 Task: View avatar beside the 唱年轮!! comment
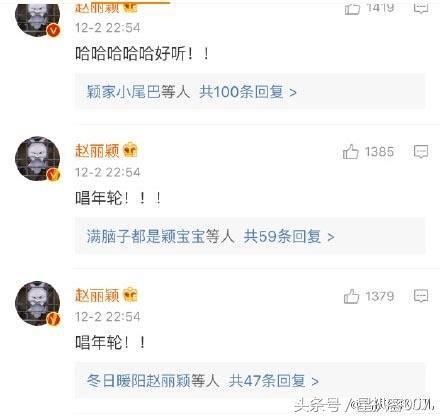pyautogui.click(x=38, y=303)
